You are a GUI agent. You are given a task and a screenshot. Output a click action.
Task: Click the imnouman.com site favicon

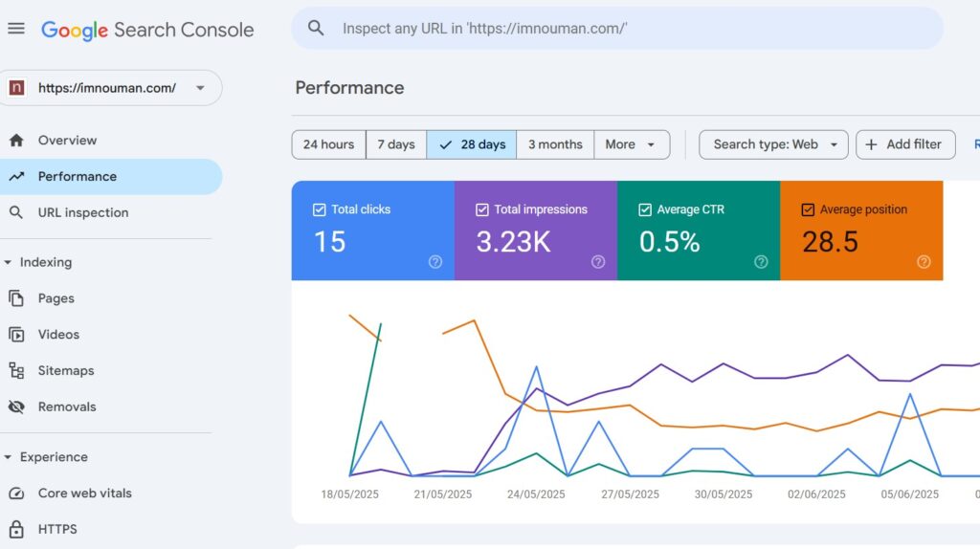click(17, 87)
